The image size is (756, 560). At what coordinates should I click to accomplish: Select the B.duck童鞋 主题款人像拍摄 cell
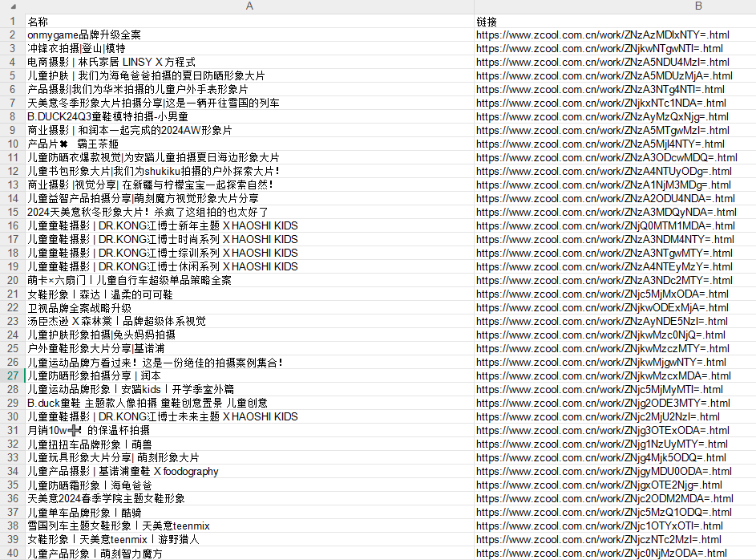tap(249, 404)
